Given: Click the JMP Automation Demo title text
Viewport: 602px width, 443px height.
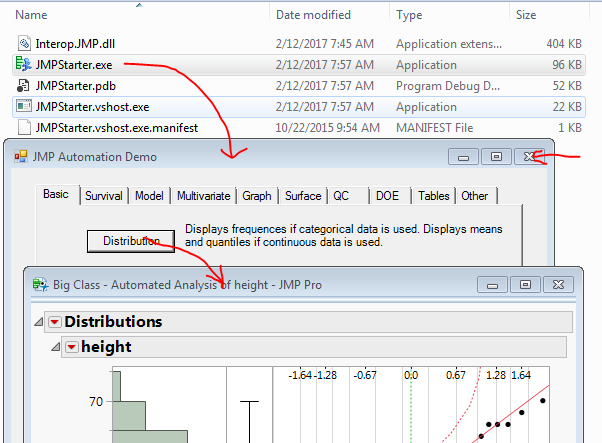Looking at the screenshot, I should pyautogui.click(x=94, y=157).
